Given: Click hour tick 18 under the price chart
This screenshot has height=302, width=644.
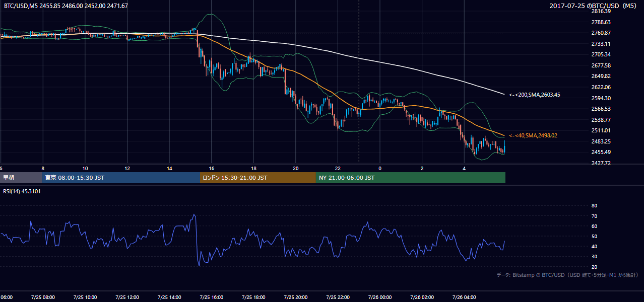Looking at the screenshot, I should click(253, 168).
